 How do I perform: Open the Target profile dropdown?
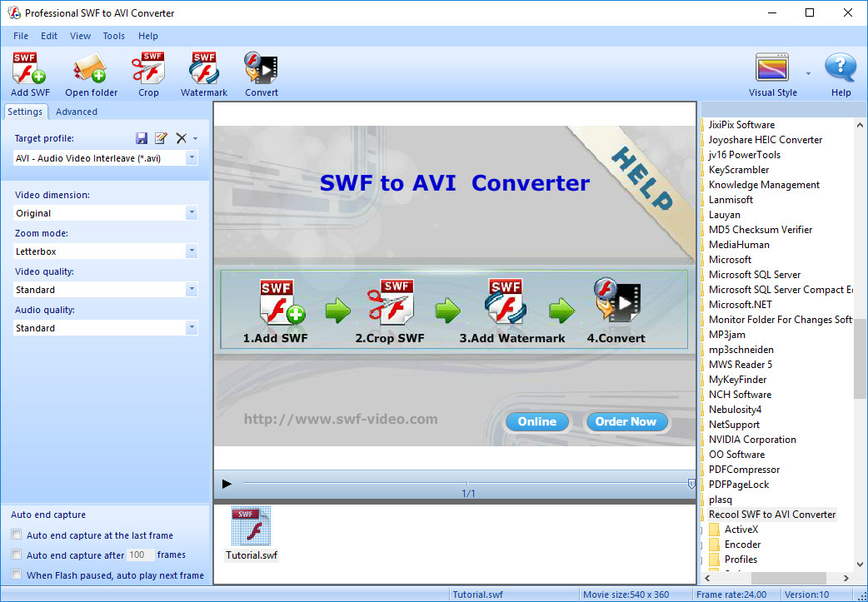192,157
